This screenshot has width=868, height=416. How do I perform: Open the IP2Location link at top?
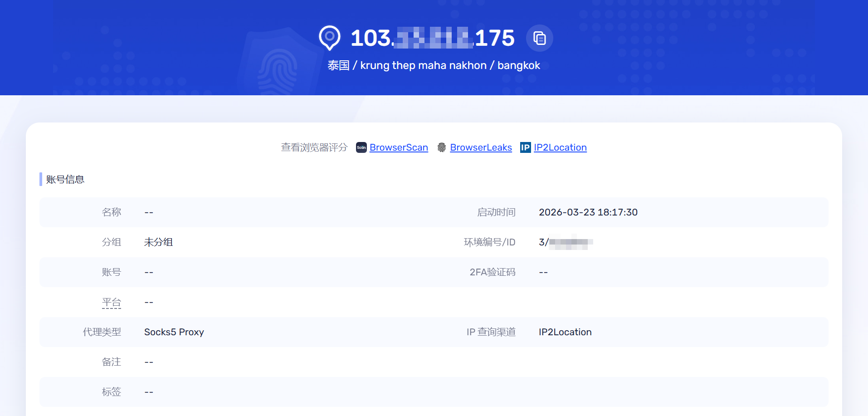(560, 147)
